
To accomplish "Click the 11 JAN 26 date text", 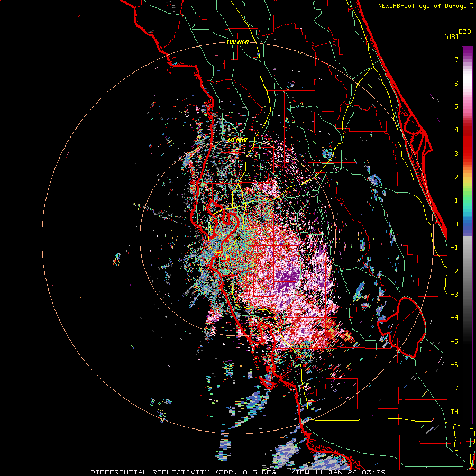I will click(x=337, y=472).
